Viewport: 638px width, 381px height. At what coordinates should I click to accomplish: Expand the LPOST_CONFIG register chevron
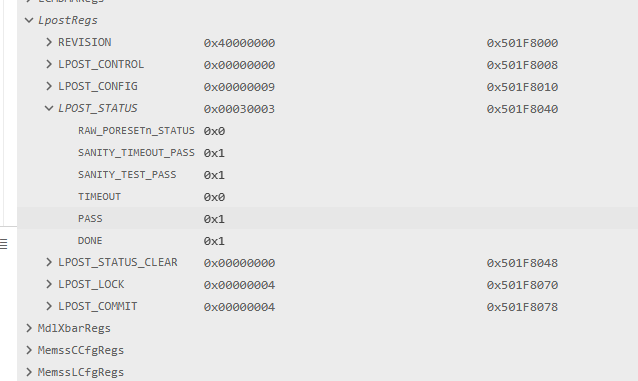pos(49,86)
